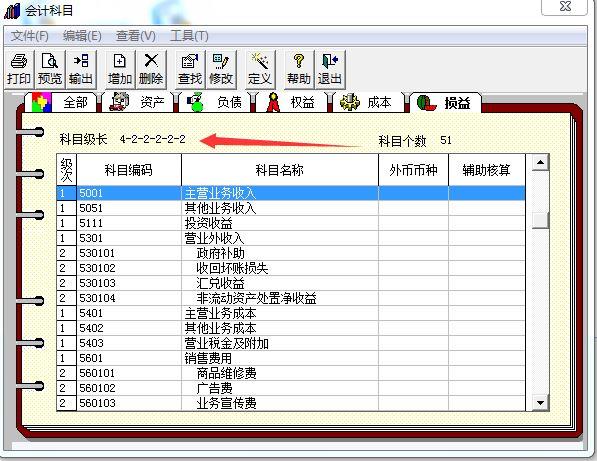Select row 非流动资产处置净收益

point(291,298)
